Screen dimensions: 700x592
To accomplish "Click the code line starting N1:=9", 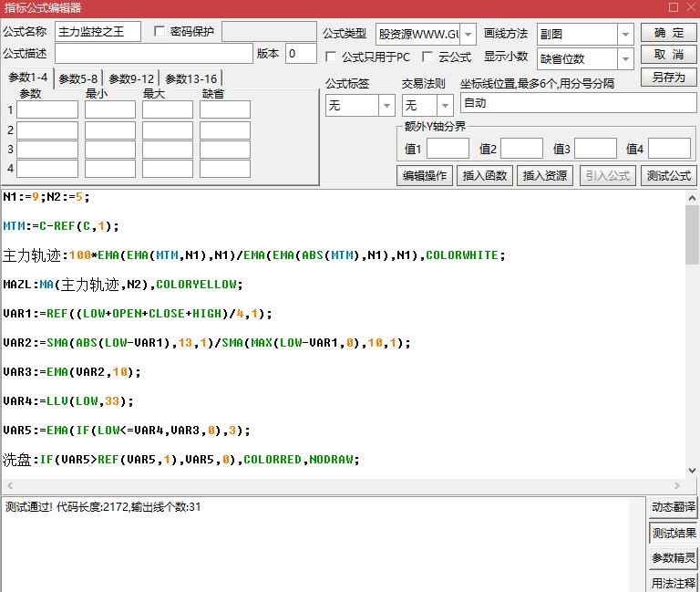I will pos(46,197).
